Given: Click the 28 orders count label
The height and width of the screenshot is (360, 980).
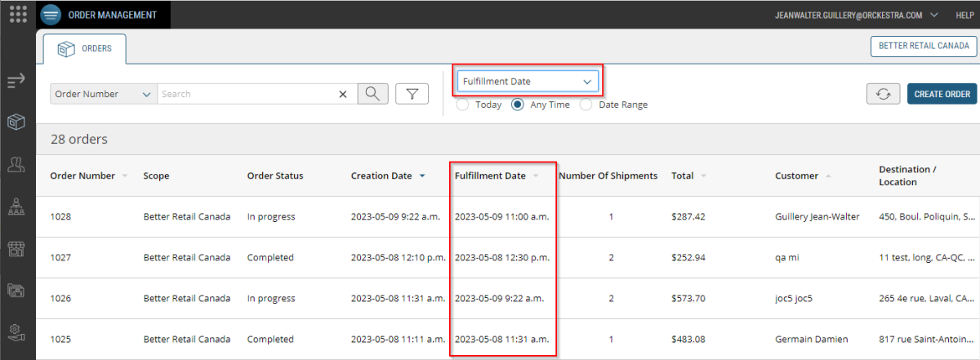Looking at the screenshot, I should [x=79, y=140].
